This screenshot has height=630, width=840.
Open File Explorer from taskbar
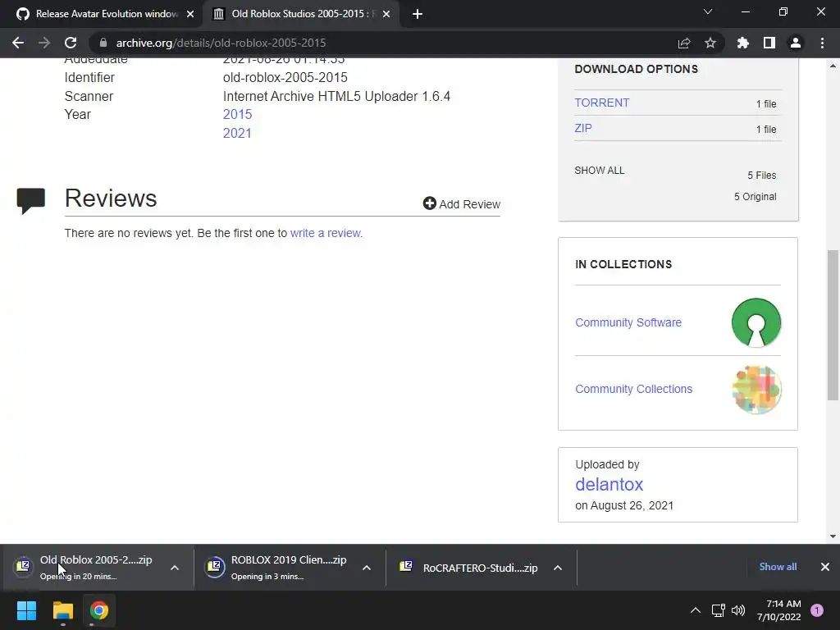click(62, 610)
